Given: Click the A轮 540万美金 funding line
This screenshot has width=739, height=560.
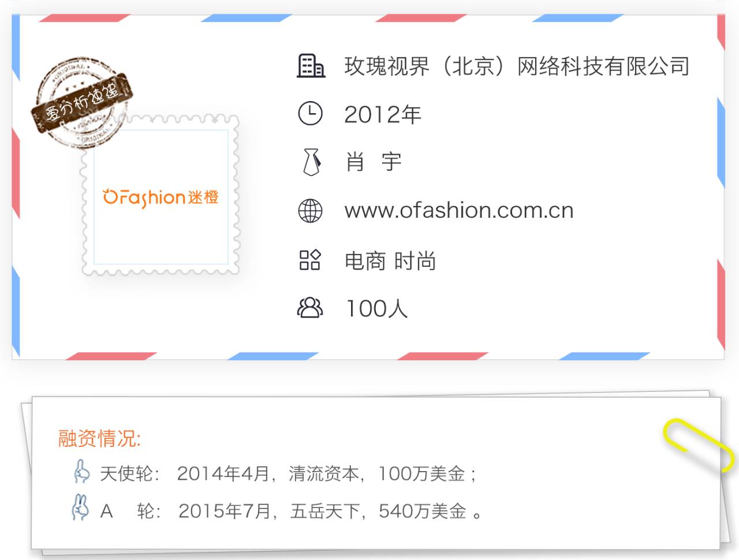Looking at the screenshot, I should tap(291, 510).
